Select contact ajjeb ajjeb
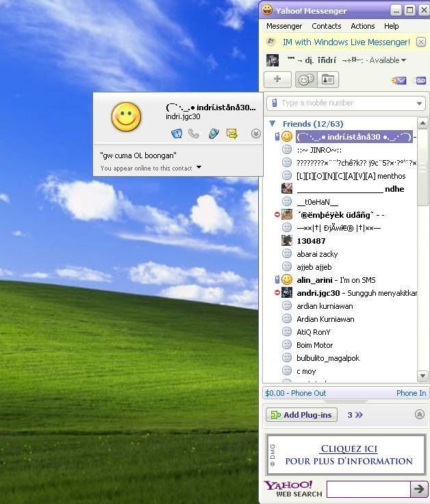 (314, 267)
